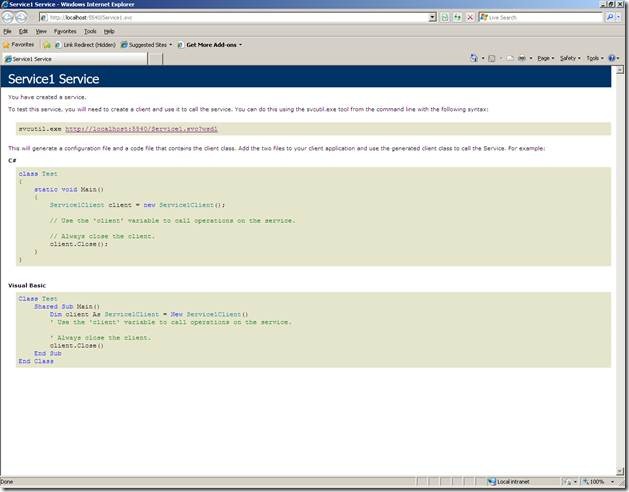Click the browser Forward arrow button
Viewport: 629px width, 492px height.
22,17
